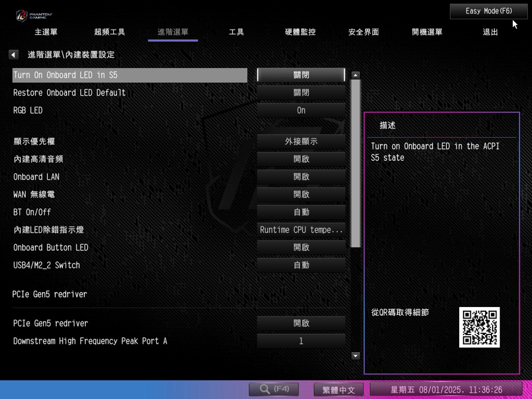Open the 退出 menu tab

pos(490,32)
